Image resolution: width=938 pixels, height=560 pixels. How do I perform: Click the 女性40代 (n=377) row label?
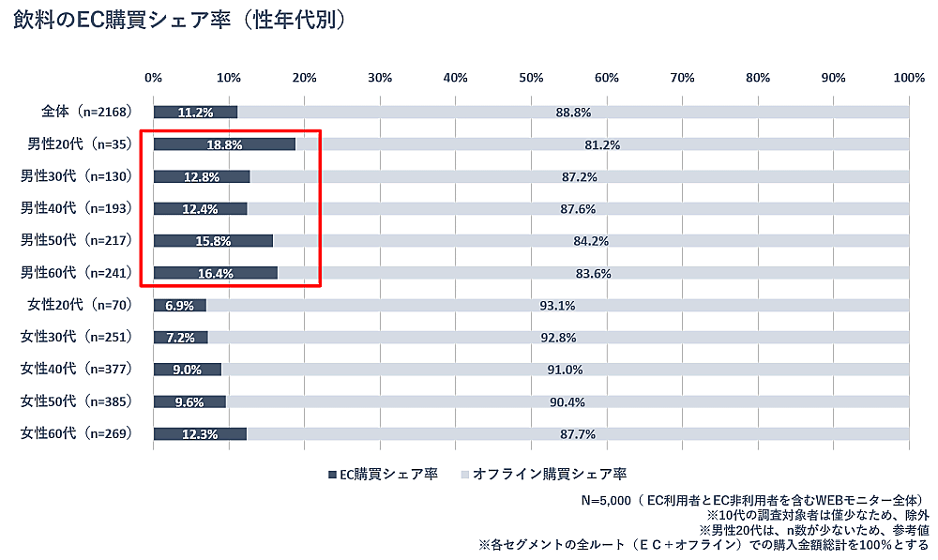(x=81, y=369)
